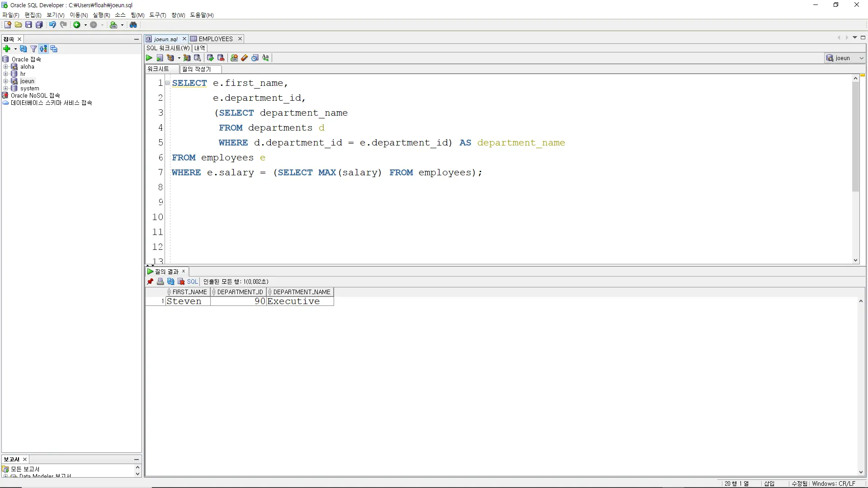The width and height of the screenshot is (868, 488).
Task: Expand the aloha connection node
Action: [x=6, y=66]
